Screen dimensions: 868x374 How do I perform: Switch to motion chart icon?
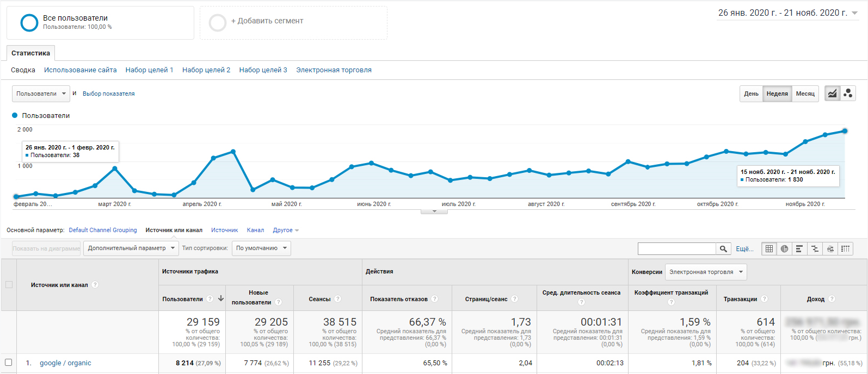[848, 93]
